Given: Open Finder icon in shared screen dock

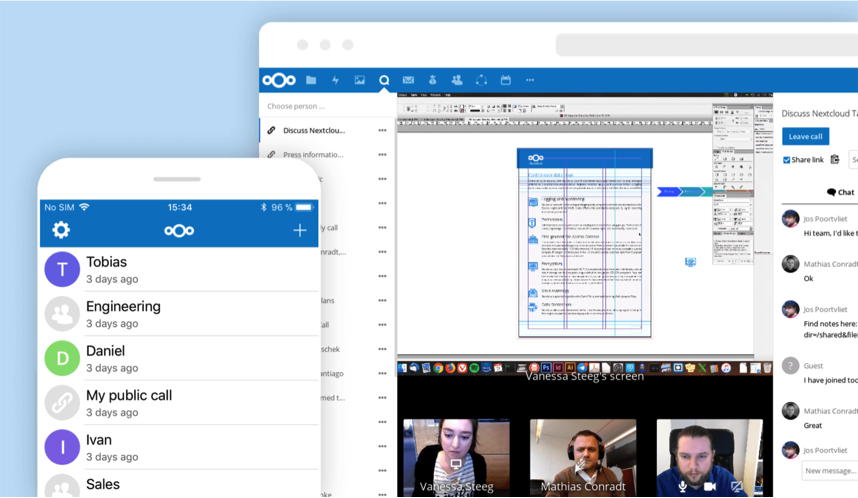Looking at the screenshot, I should click(x=403, y=368).
